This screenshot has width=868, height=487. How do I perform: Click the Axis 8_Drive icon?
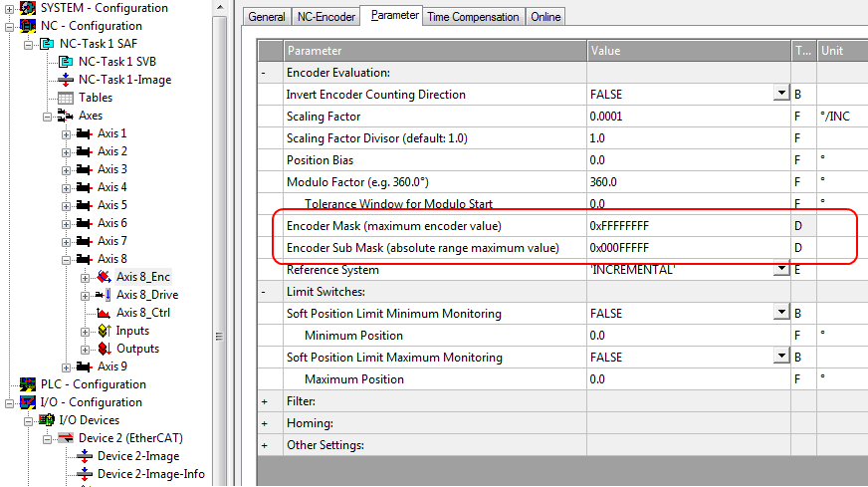click(103, 295)
